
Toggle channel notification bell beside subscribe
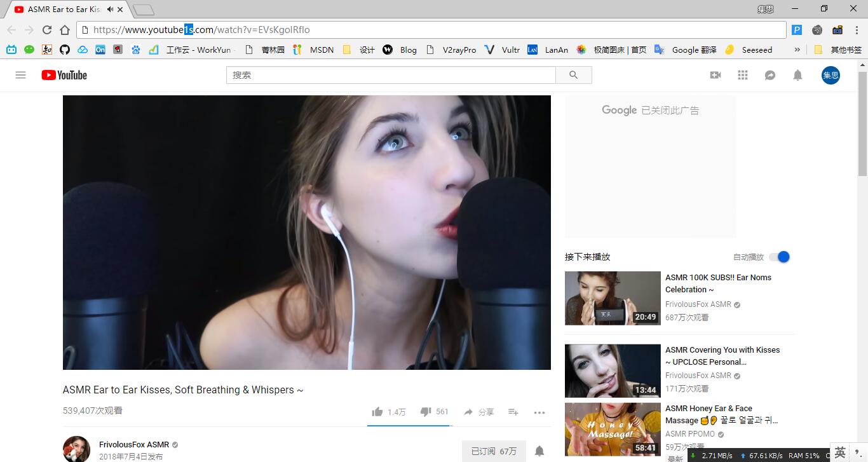pyautogui.click(x=539, y=451)
